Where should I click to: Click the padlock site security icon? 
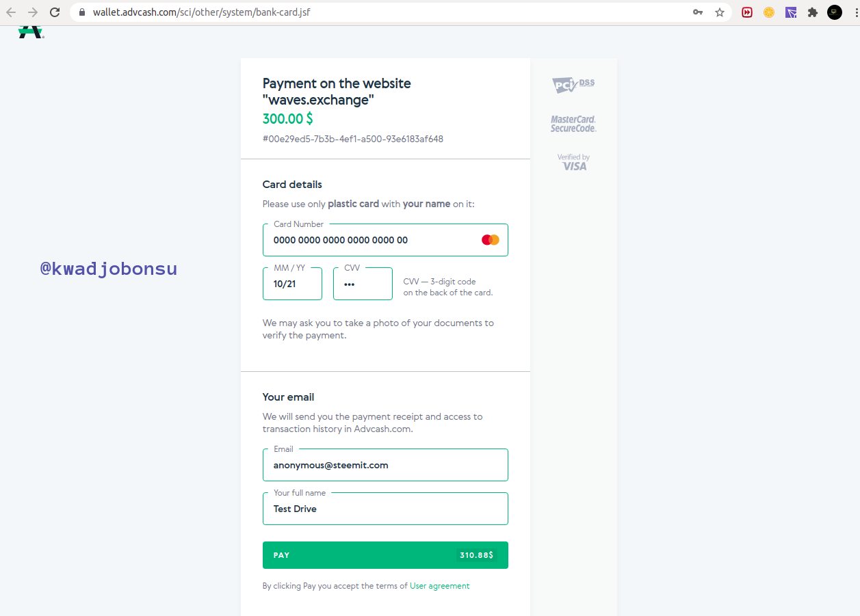pos(81,12)
